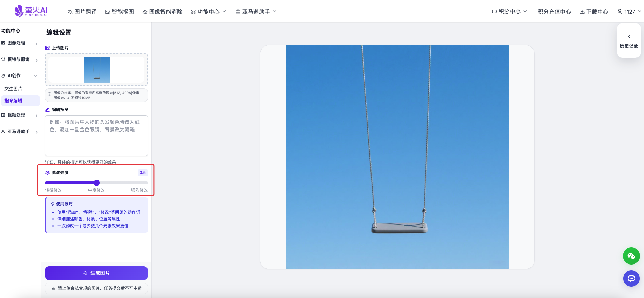Screen dimensions: 644x298
Task: Open 下载中心 download center
Action: click(594, 12)
